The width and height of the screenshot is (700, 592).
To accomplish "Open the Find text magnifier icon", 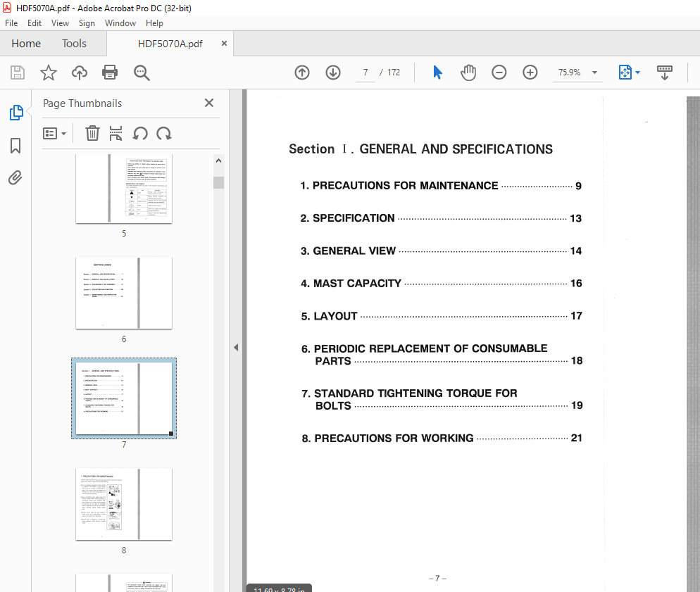I will click(142, 73).
